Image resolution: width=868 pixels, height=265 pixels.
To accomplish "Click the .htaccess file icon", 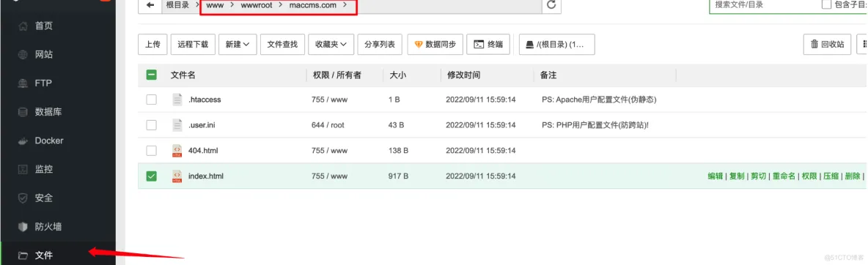I will [x=177, y=100].
